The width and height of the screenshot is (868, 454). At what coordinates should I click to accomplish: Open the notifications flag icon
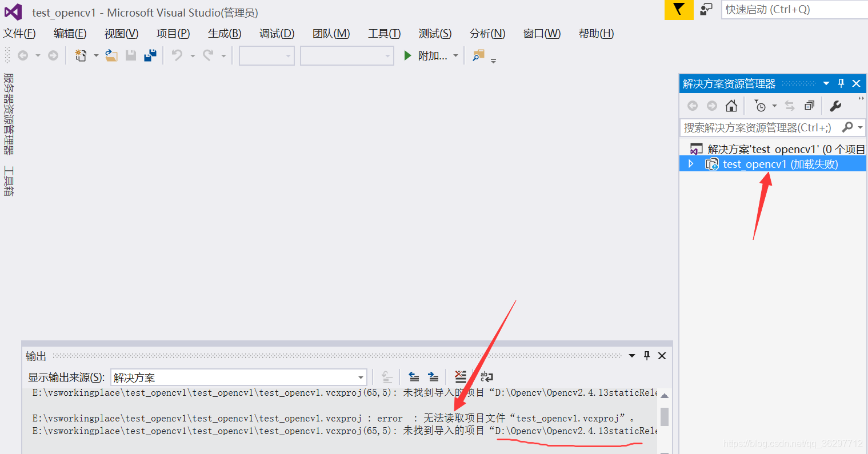[678, 10]
